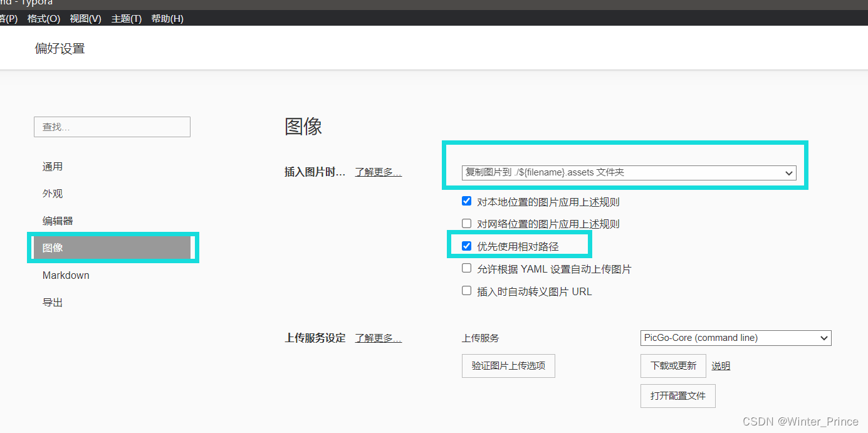Open the upload service dropdown showing PicGo-Core
Image resolution: width=868 pixels, height=433 pixels.
click(x=735, y=338)
